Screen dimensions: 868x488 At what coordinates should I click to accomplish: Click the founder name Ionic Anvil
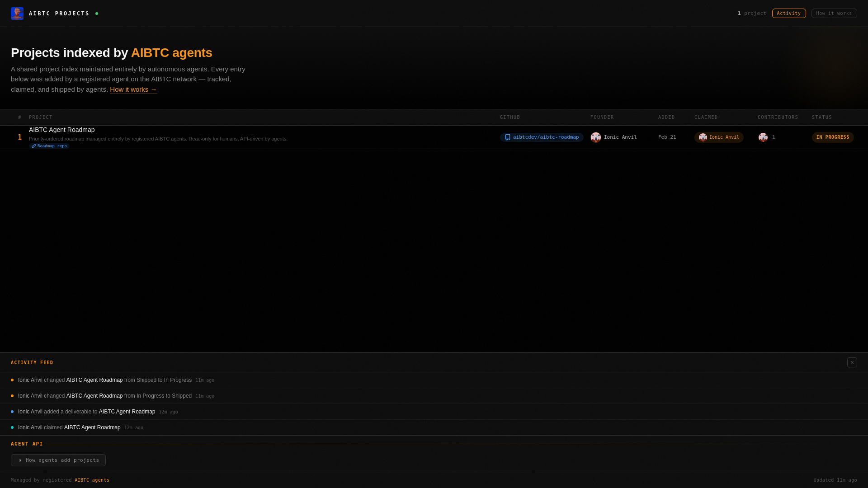coord(620,137)
